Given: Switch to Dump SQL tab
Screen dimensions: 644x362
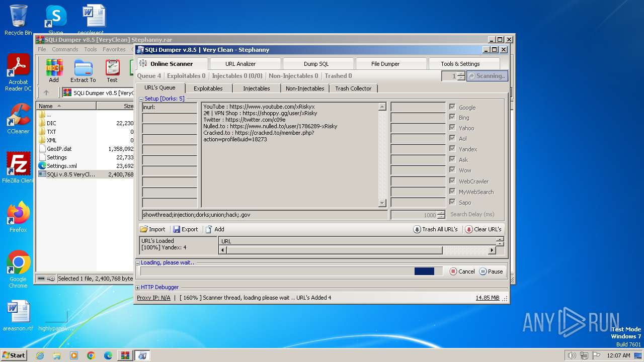Looking at the screenshot, I should pos(317,64).
